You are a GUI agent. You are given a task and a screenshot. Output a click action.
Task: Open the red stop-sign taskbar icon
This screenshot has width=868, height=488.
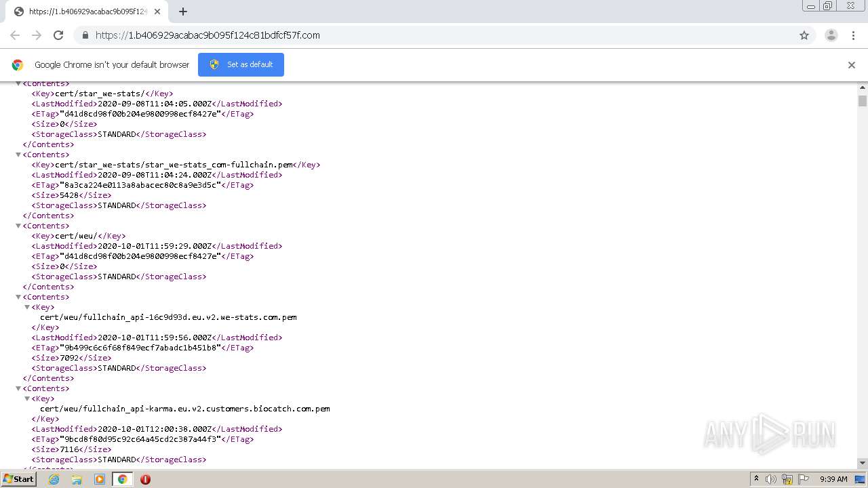145,479
